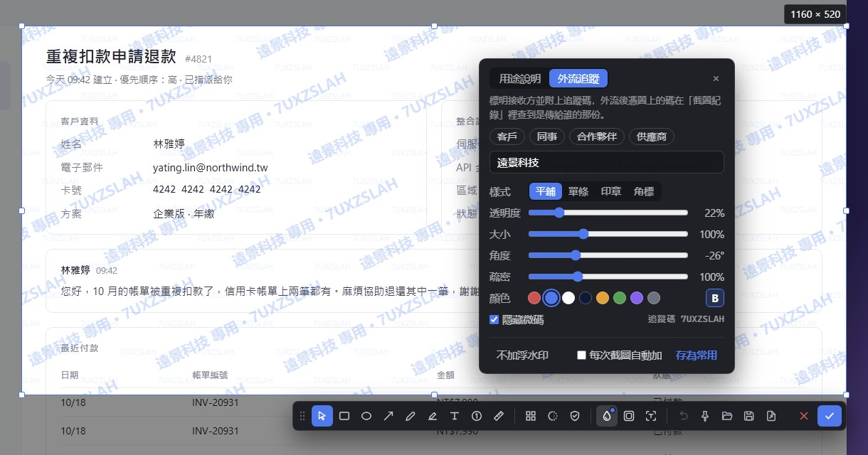Pick the 供應商 recipient chip

pos(652,136)
